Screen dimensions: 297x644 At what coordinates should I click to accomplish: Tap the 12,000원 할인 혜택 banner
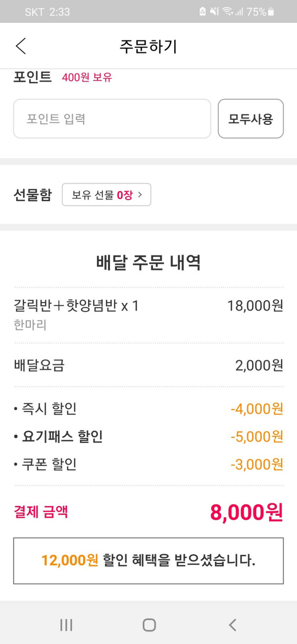coord(148,561)
